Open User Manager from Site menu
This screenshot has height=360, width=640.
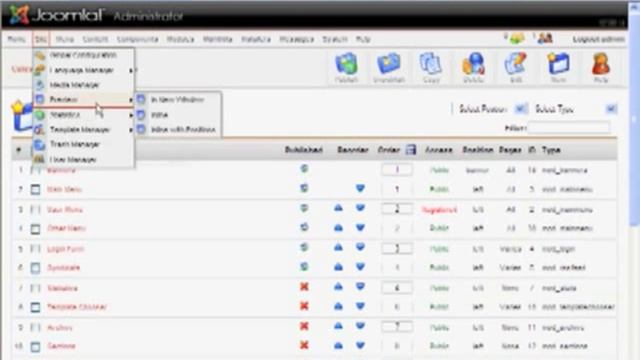pyautogui.click(x=84, y=160)
